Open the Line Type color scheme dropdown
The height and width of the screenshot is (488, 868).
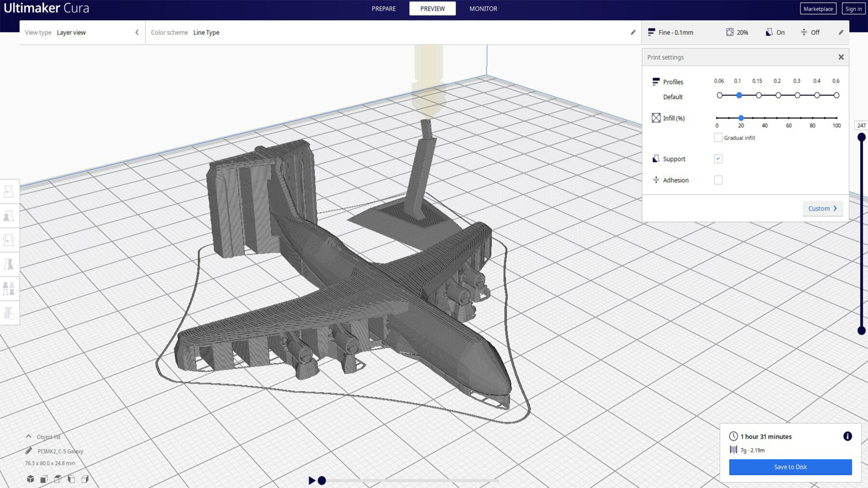coord(206,32)
